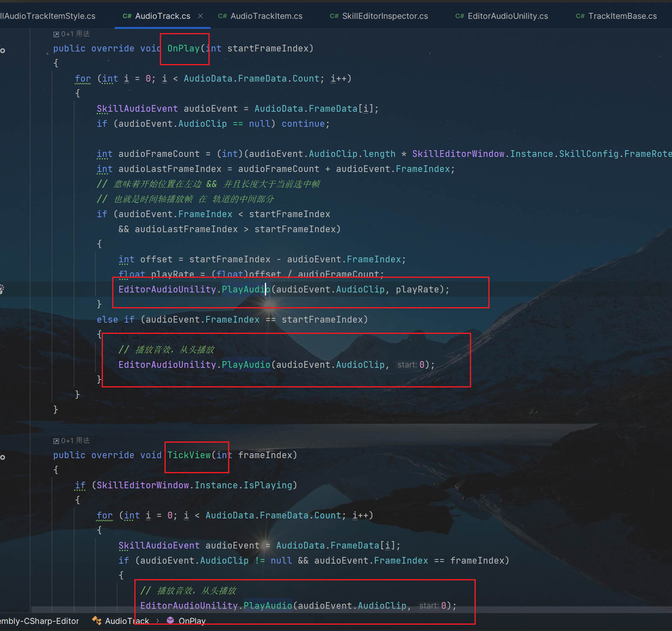Click the horizontal scrollbar at editor bottom
The height and width of the screenshot is (631, 672).
pos(335,609)
